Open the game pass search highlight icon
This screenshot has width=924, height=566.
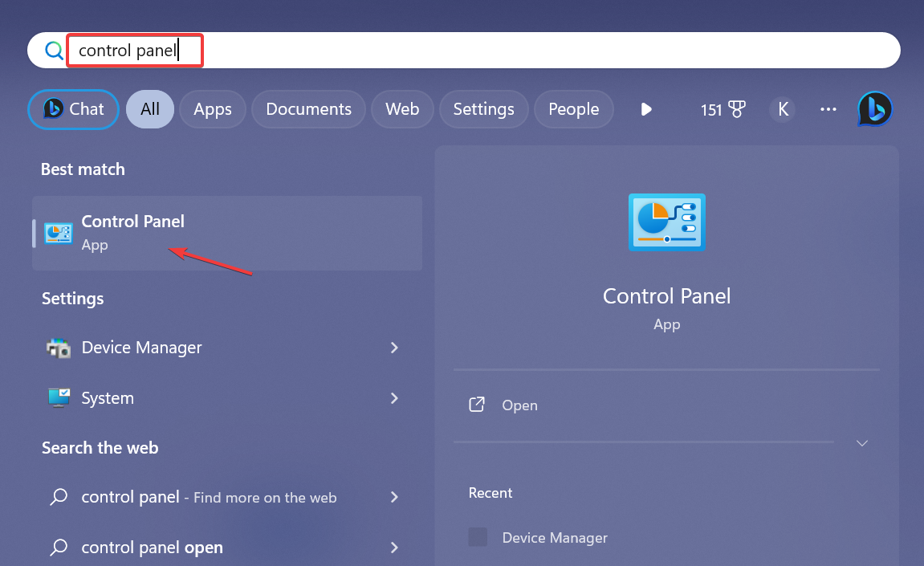[723, 109]
